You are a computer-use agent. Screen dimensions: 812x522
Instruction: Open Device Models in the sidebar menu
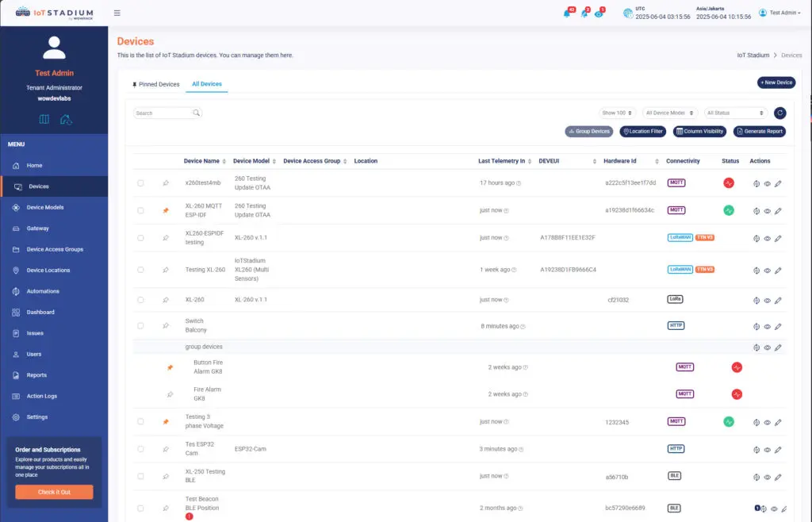pos(45,208)
